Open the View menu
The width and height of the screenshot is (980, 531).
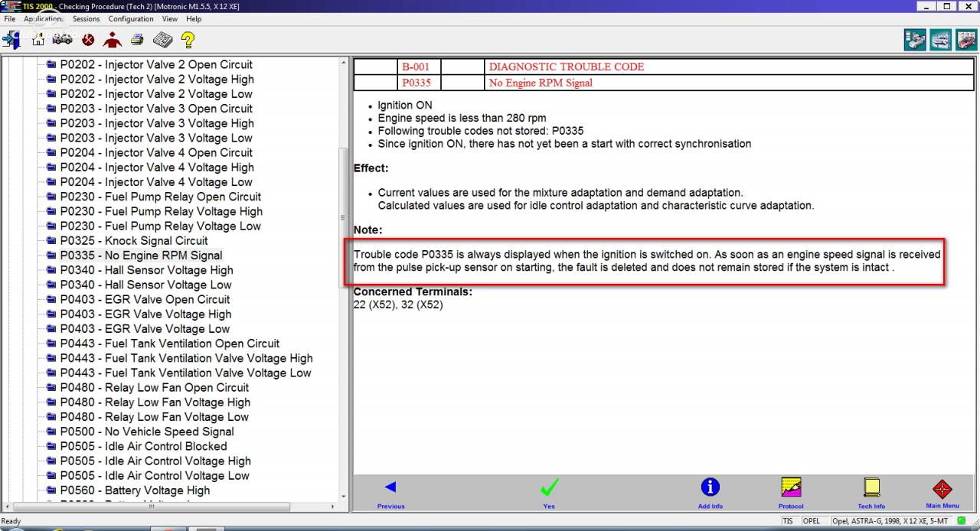coord(170,19)
